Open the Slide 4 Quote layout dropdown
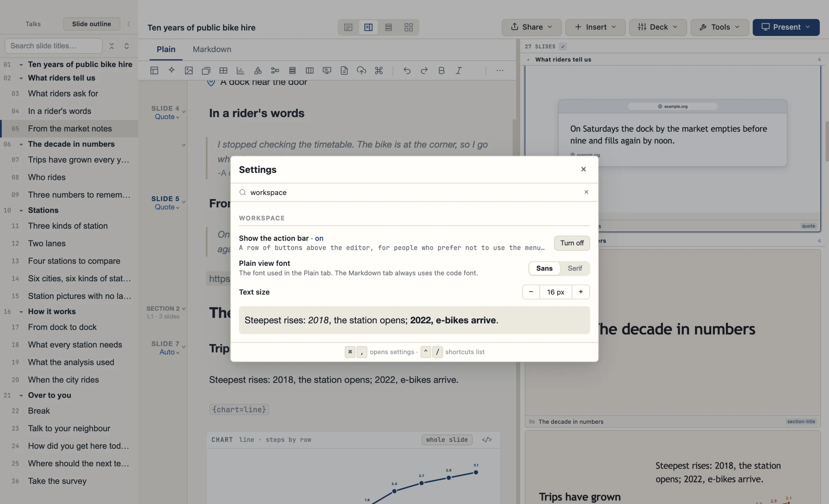 tap(167, 117)
